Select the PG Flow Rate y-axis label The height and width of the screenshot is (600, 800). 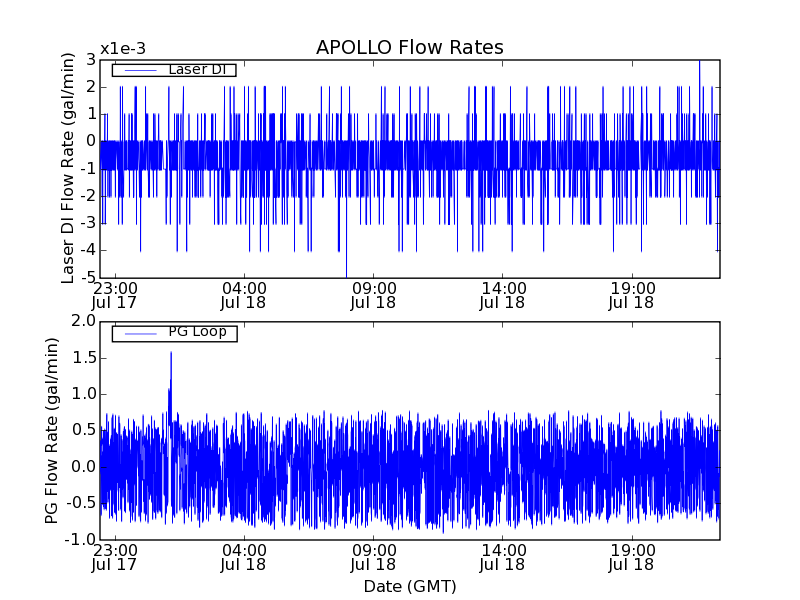tap(52, 430)
